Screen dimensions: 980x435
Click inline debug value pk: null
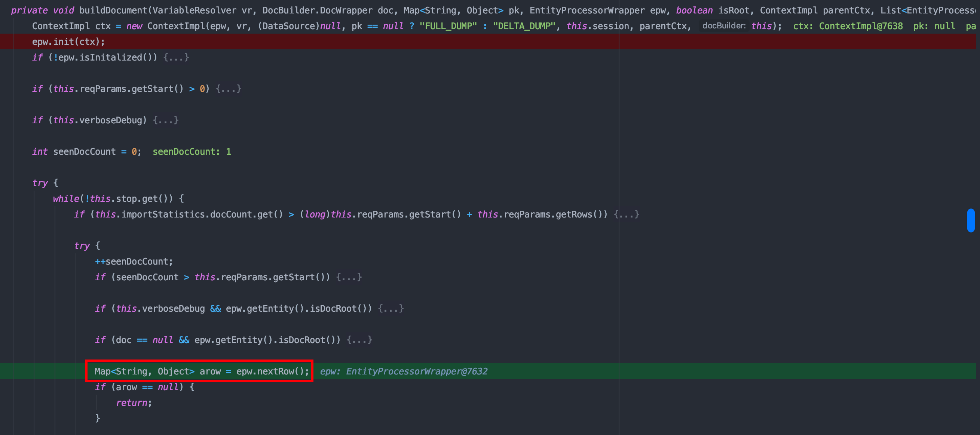coord(934,26)
